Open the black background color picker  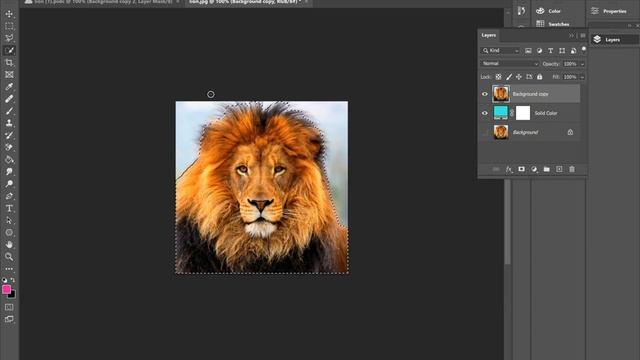tap(13, 295)
